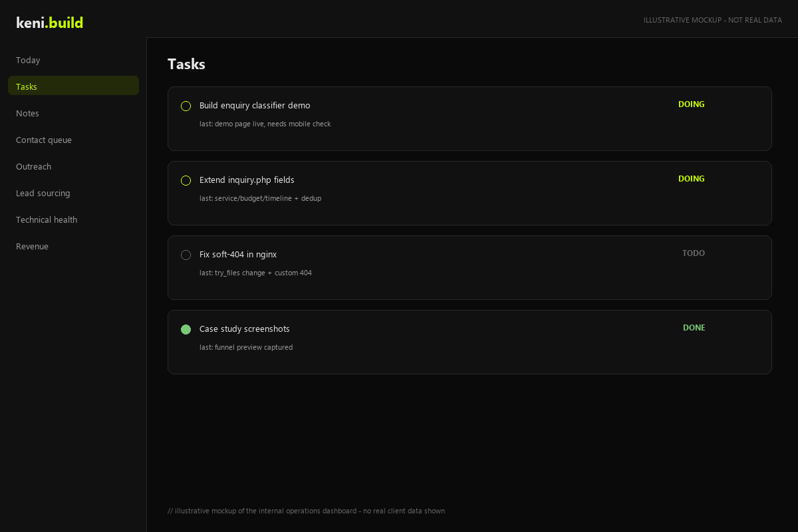This screenshot has height=532, width=798.
Task: Toggle status circle for Build enquiry classifier demo
Action: 186,106
